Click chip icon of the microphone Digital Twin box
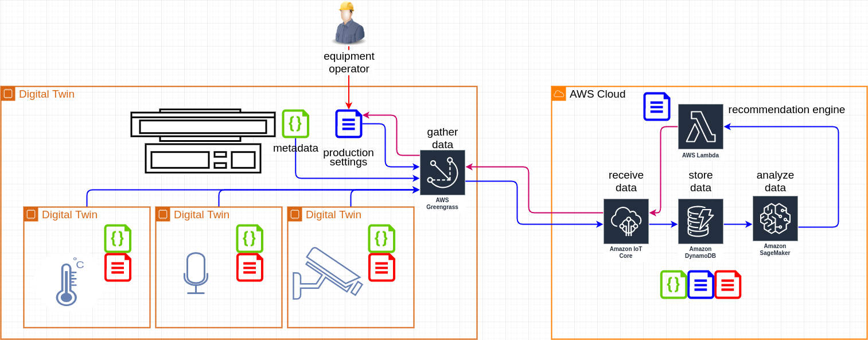 (163, 214)
